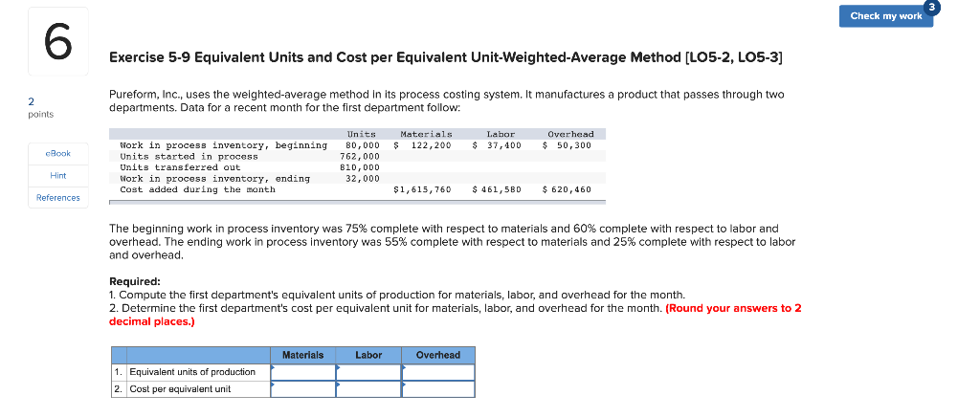
Task: Click the Overhead column header in answer table
Action: (x=438, y=356)
